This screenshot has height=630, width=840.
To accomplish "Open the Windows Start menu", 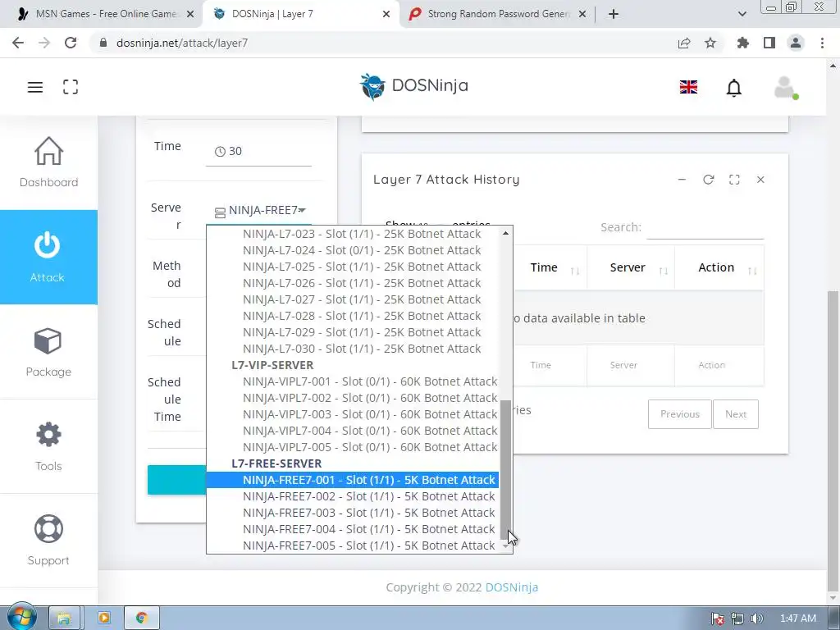I will coord(21,618).
